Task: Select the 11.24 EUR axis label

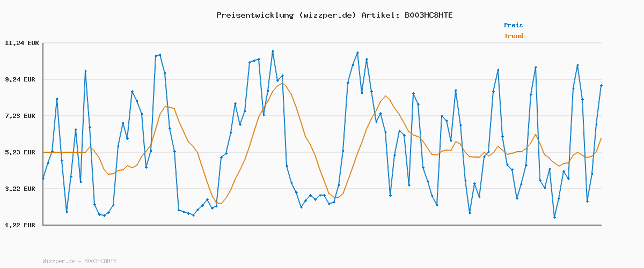Action: 20,43
